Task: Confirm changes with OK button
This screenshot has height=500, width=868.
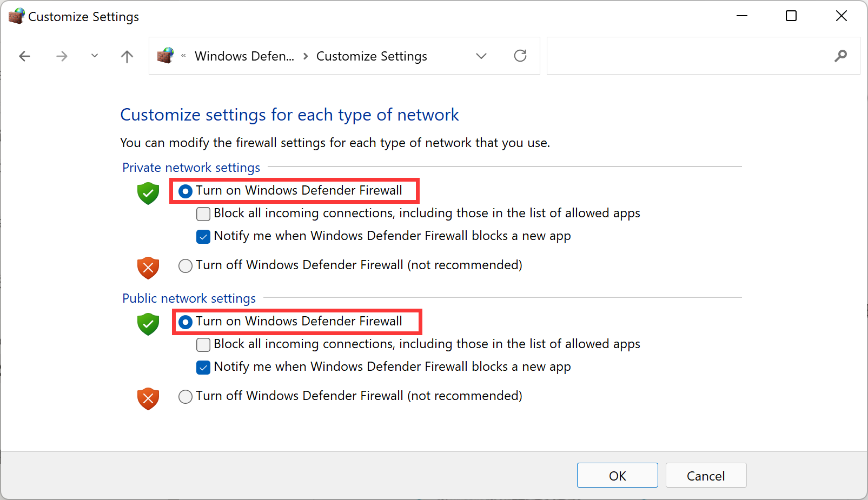Action: click(618, 476)
